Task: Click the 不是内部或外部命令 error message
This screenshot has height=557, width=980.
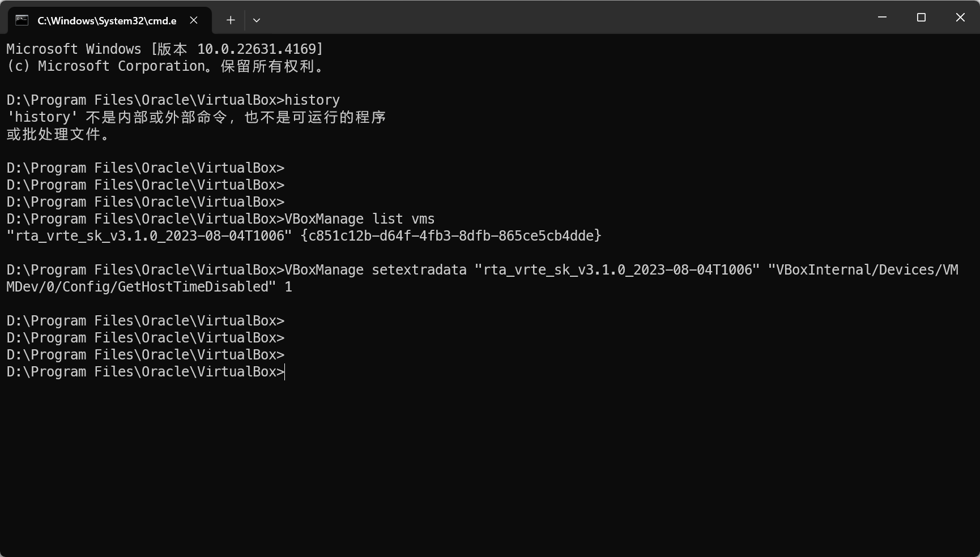Action: point(196,117)
